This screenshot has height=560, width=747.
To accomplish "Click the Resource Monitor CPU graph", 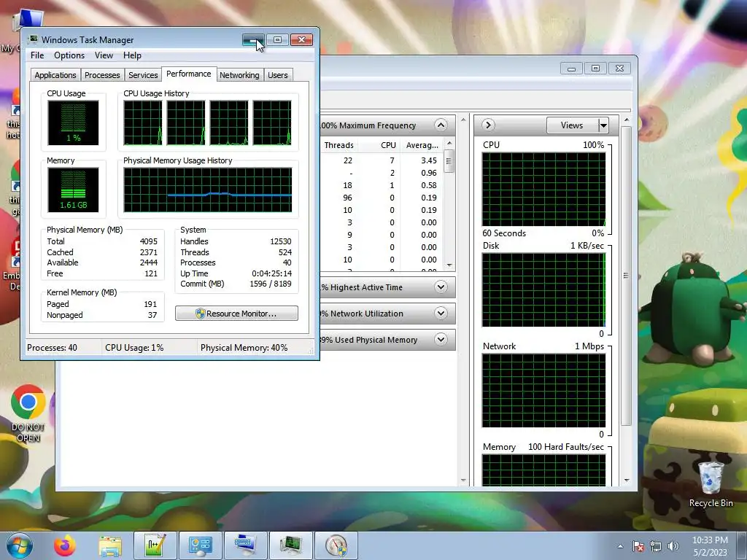I will point(543,189).
